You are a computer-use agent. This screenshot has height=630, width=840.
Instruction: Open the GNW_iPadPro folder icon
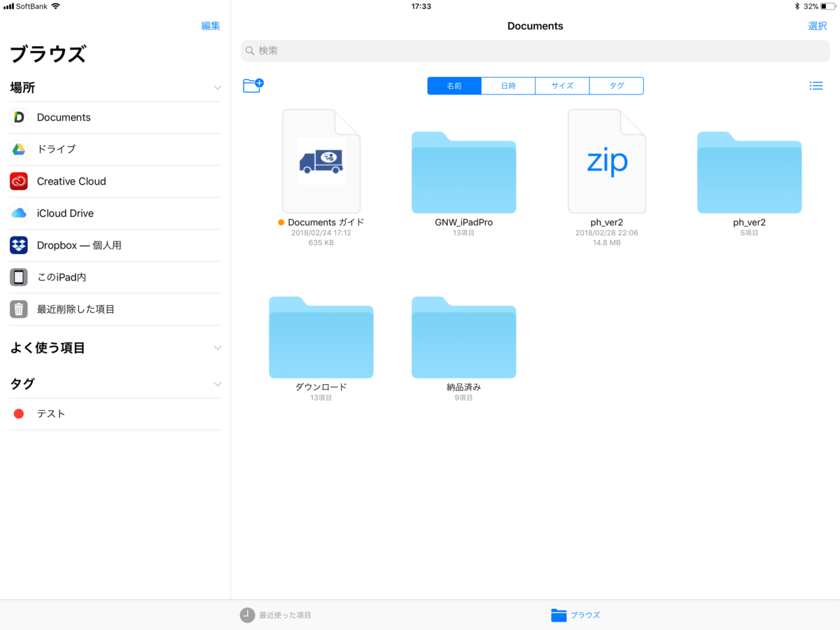click(464, 172)
